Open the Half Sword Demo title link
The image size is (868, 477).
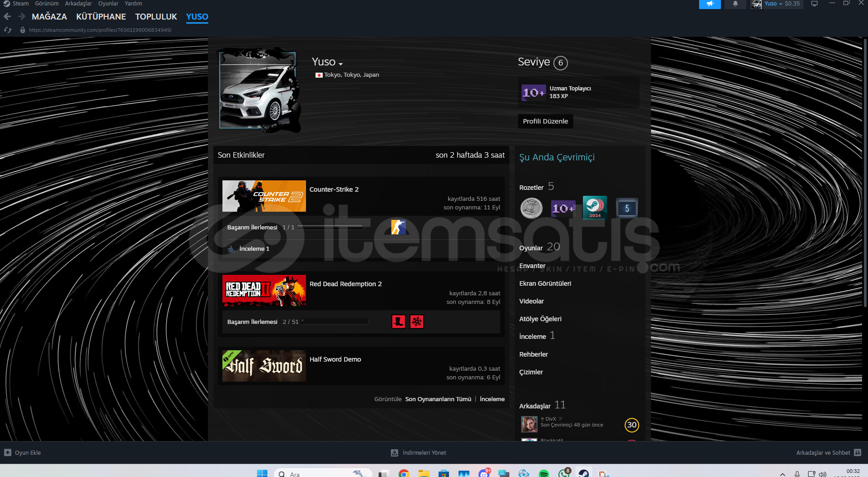tap(335, 359)
